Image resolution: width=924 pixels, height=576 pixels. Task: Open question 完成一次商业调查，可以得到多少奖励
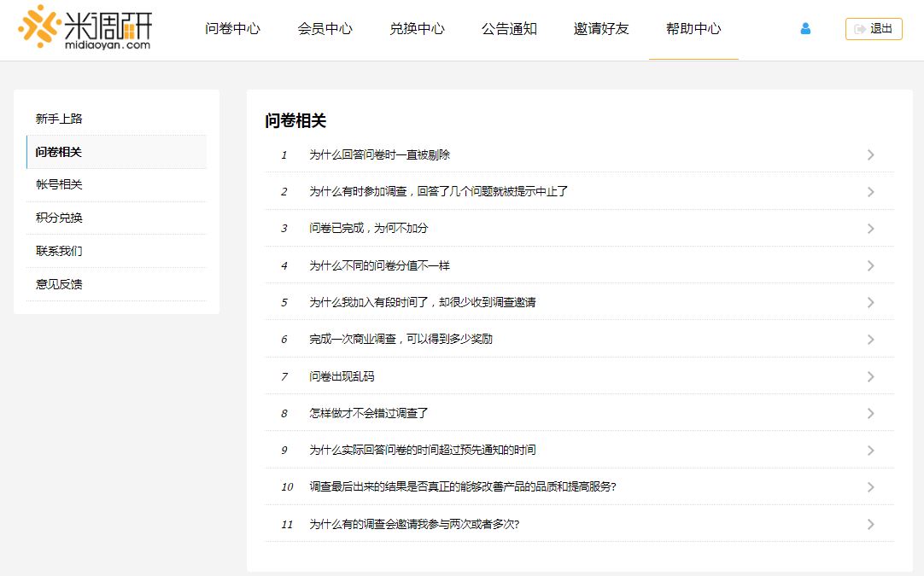point(401,340)
